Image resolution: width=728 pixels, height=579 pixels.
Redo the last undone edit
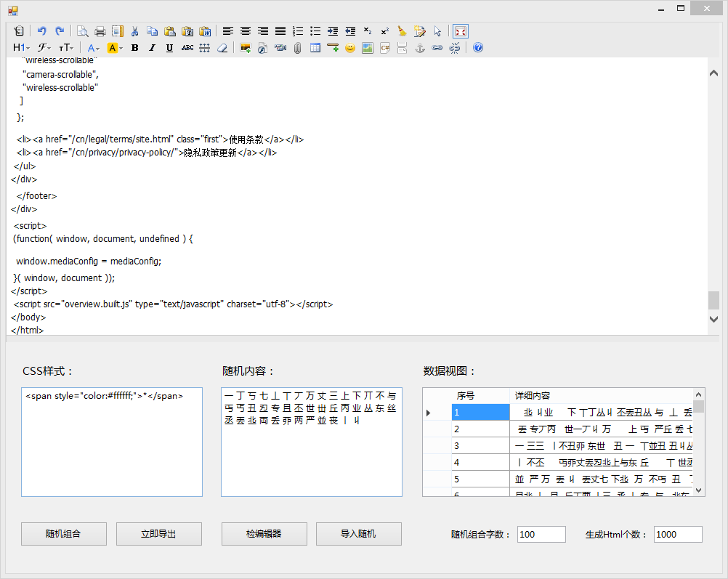(60, 31)
